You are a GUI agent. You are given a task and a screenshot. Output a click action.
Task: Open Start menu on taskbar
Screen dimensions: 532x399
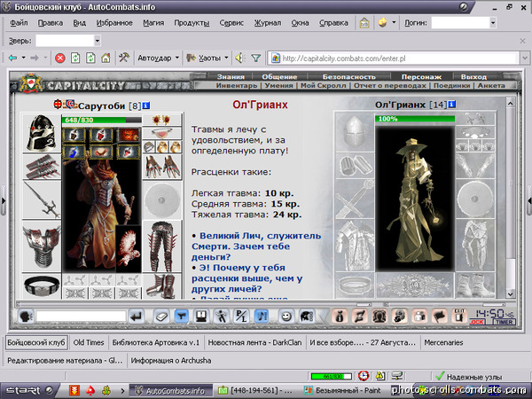[x=29, y=390]
